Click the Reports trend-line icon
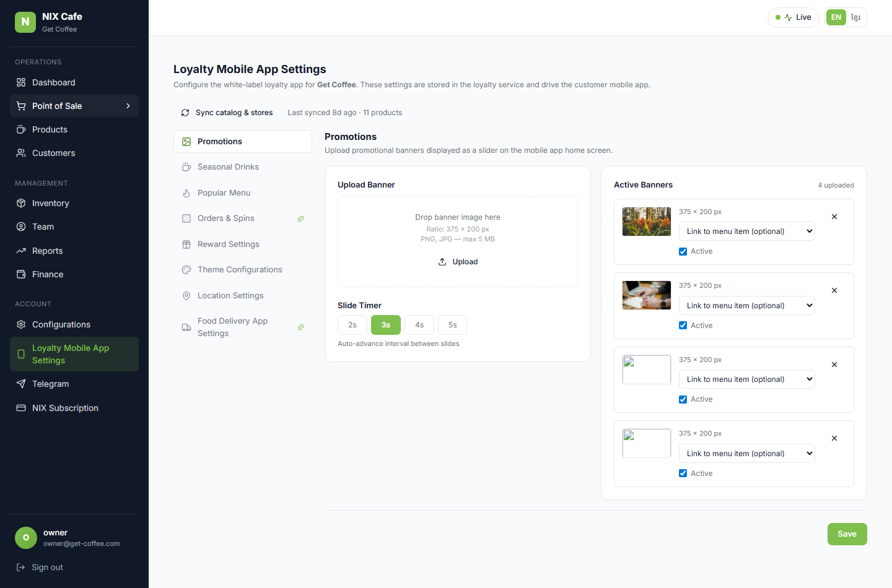Screen dimensions: 892x588 click(x=21, y=251)
